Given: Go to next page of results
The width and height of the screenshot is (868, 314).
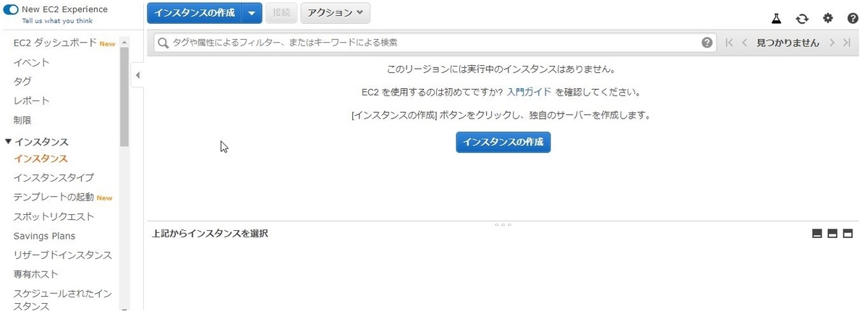Looking at the screenshot, I should [832, 43].
